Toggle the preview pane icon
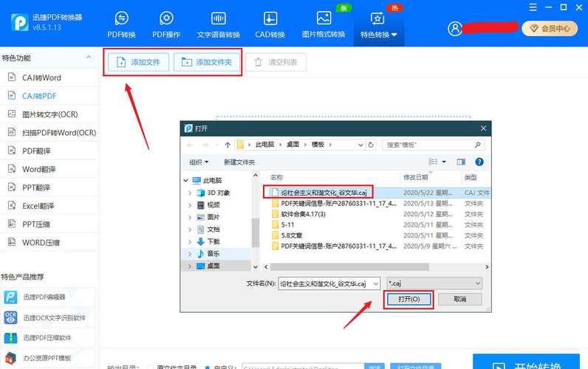The width and height of the screenshot is (588, 369). click(x=461, y=162)
